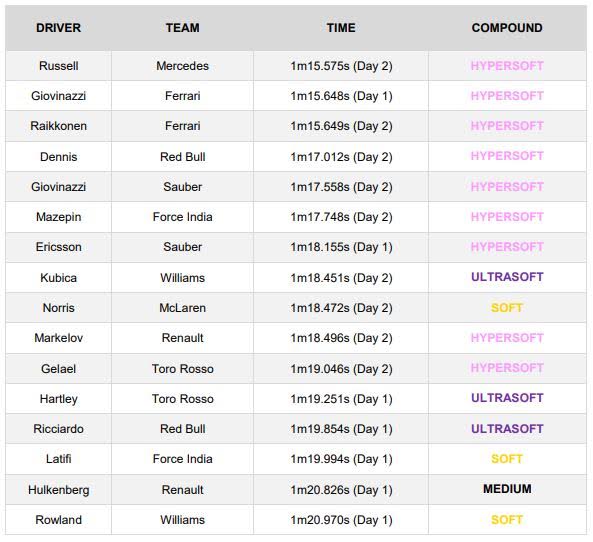This screenshot has width=593, height=542.
Task: Select the Mercedes team cell
Action: click(x=182, y=66)
